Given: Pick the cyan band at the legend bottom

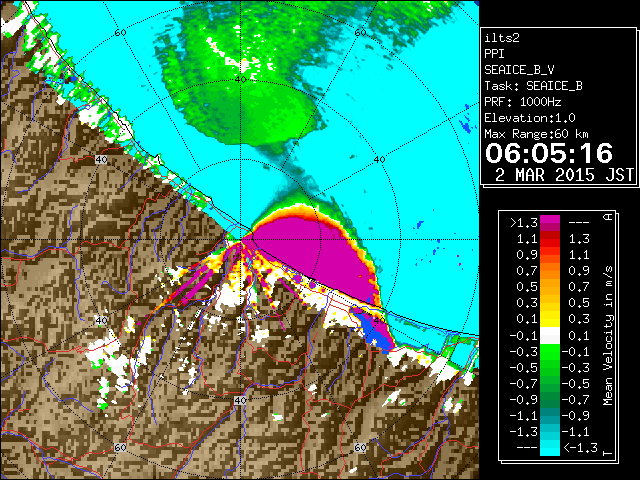Looking at the screenshot, I should point(550,448).
